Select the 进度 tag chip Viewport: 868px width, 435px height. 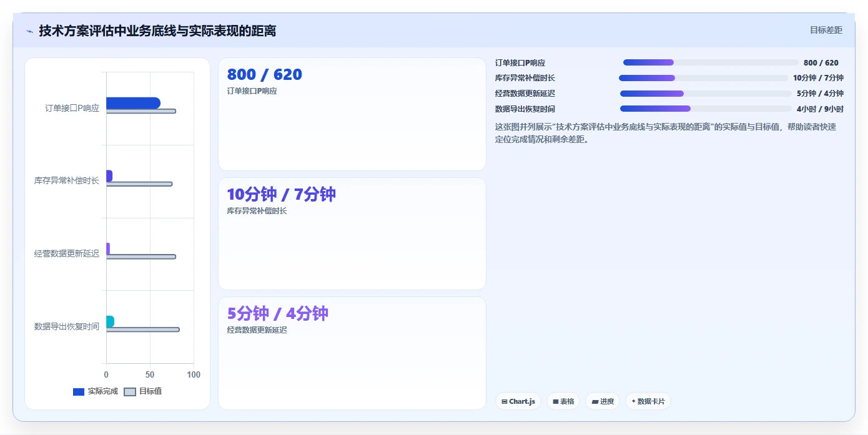click(x=603, y=401)
